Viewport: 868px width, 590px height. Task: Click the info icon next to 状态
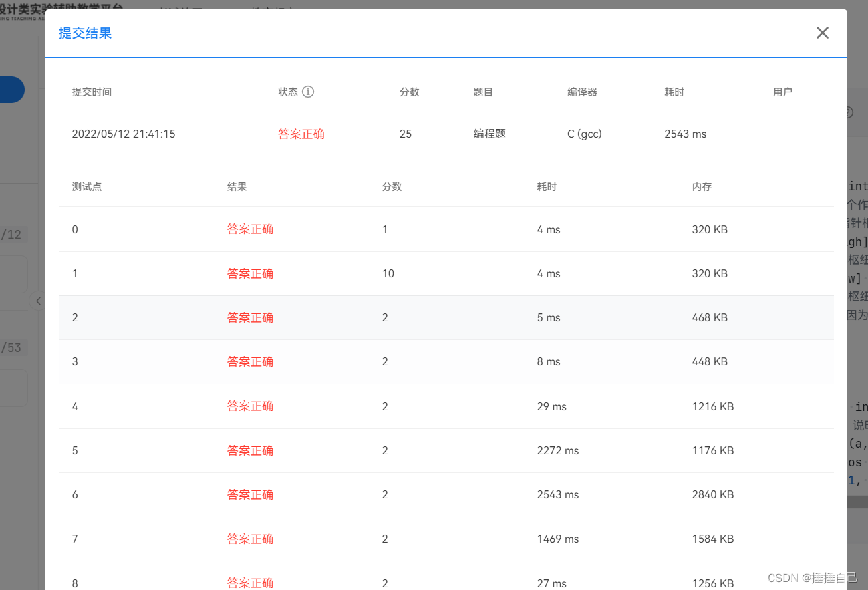pyautogui.click(x=308, y=92)
